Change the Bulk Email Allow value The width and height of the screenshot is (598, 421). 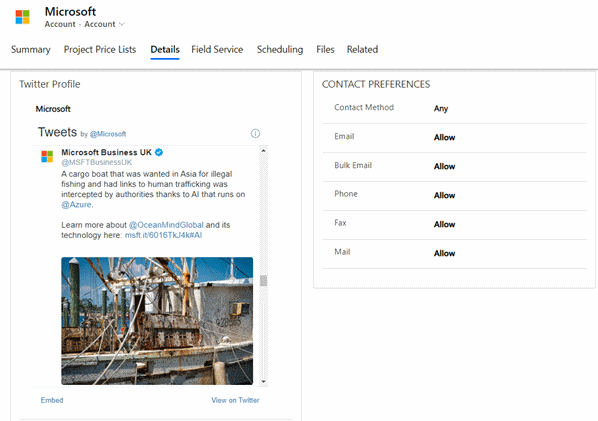tap(444, 166)
